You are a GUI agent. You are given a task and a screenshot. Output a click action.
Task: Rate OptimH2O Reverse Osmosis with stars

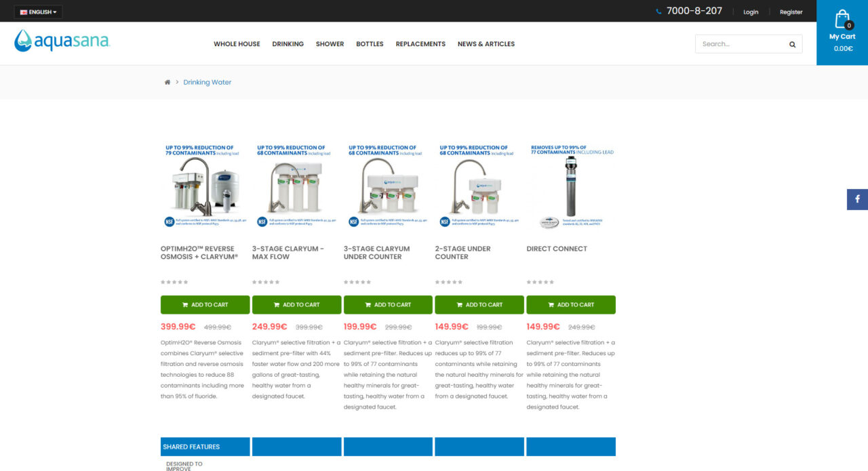(x=174, y=282)
